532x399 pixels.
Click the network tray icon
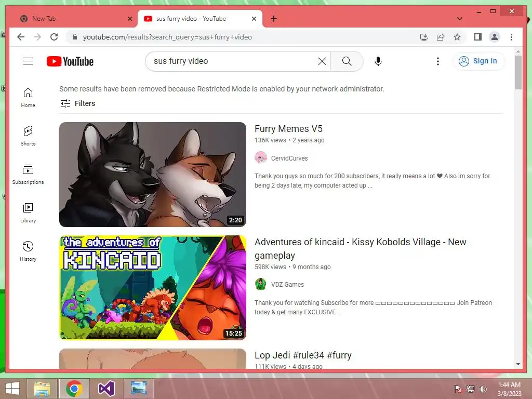[x=471, y=389]
